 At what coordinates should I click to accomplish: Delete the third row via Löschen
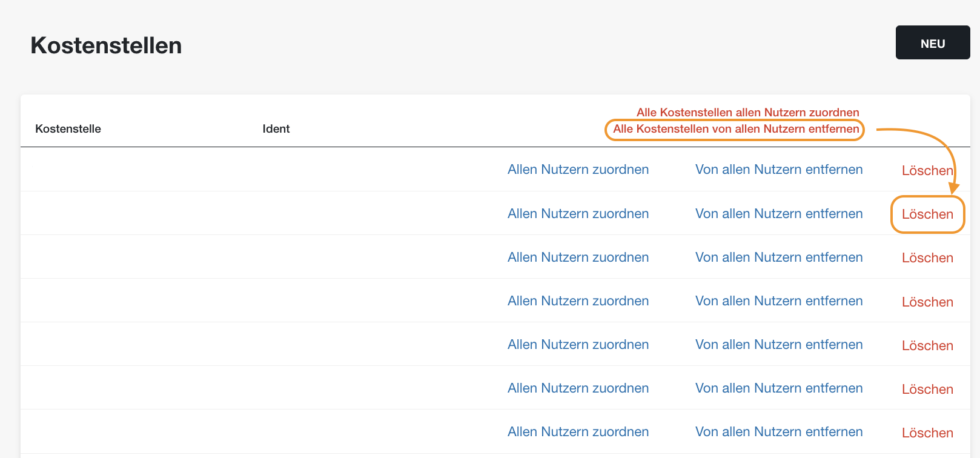pyautogui.click(x=927, y=258)
